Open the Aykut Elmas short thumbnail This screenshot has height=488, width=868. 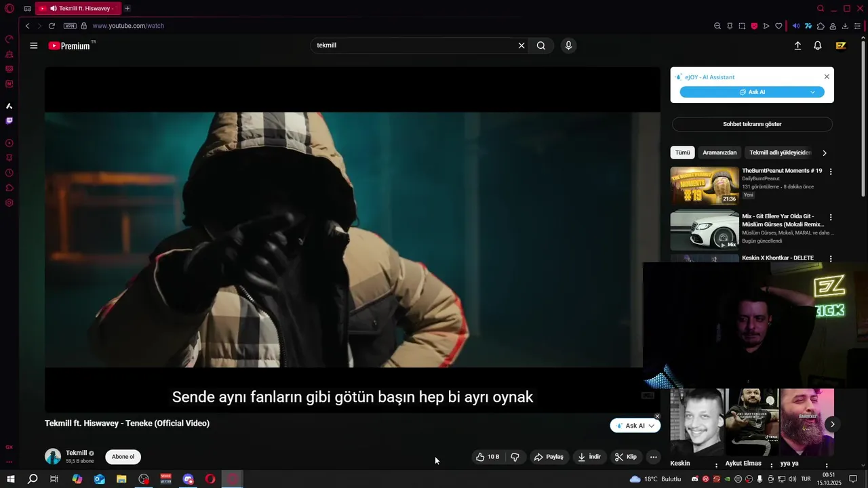click(752, 422)
